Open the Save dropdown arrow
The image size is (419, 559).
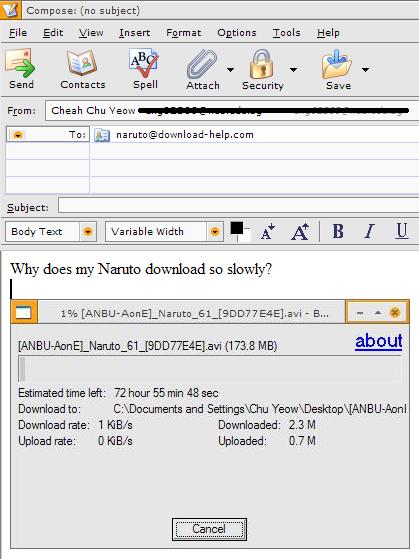(366, 70)
